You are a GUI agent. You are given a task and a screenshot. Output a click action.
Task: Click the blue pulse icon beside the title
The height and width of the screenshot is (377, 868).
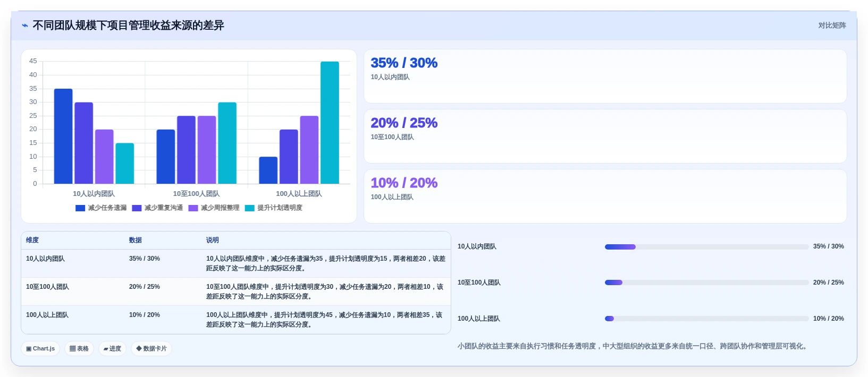(25, 25)
